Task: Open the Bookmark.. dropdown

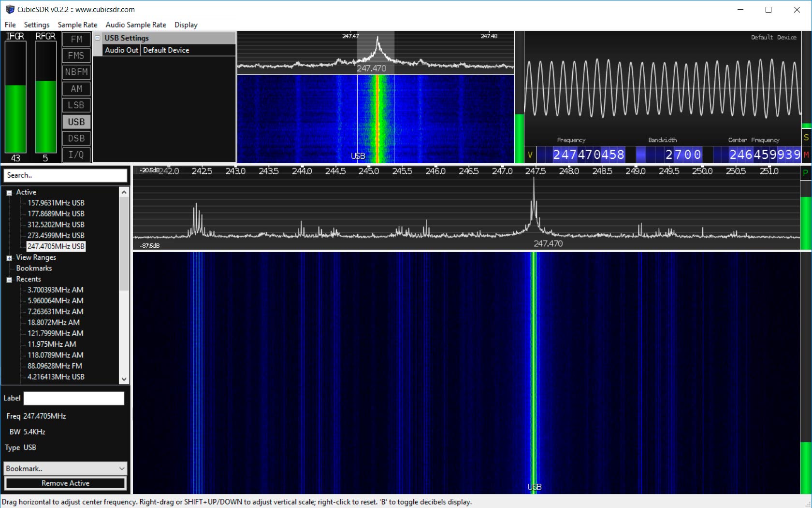Action: [66, 468]
